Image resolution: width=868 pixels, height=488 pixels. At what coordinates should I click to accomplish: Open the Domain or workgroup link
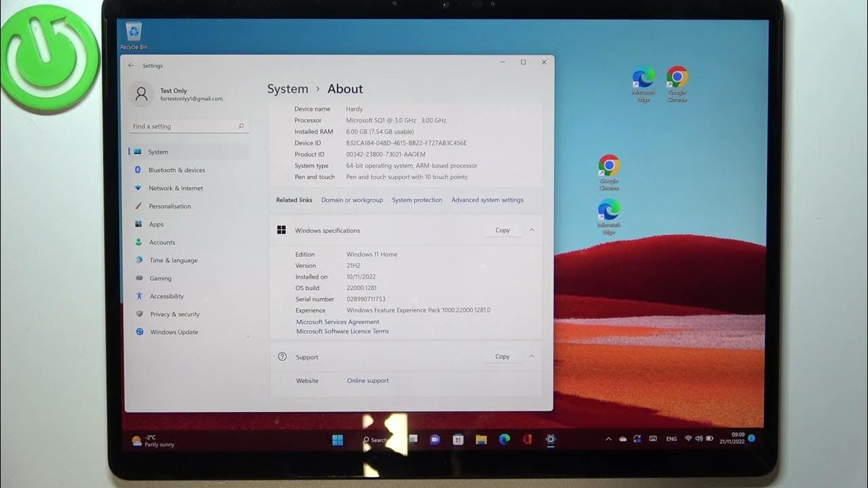point(352,200)
